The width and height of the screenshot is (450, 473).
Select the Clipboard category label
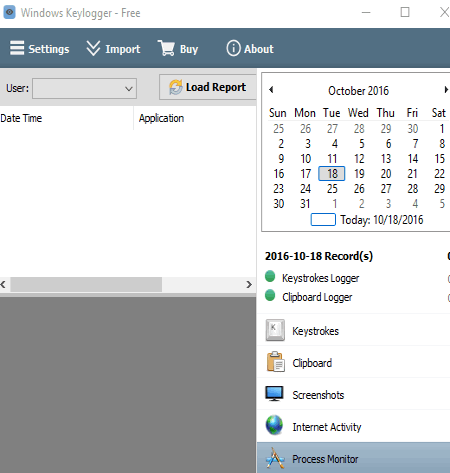pos(312,363)
